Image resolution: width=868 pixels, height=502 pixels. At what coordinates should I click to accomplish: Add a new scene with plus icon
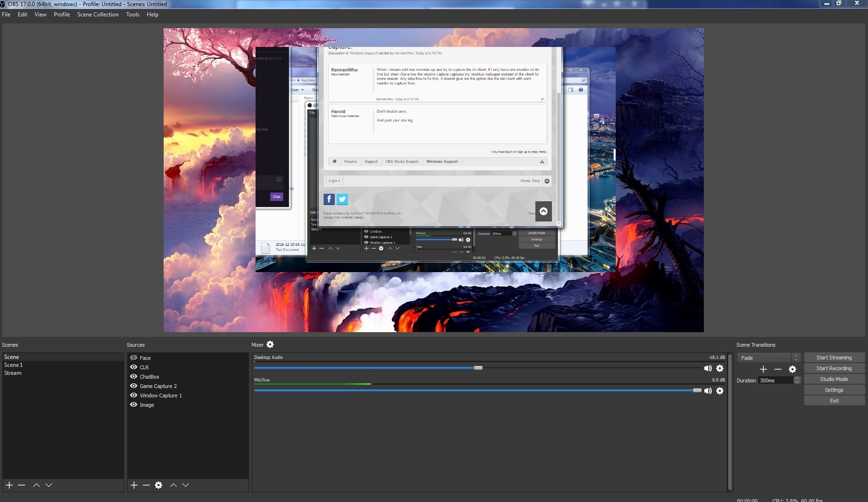[9, 485]
